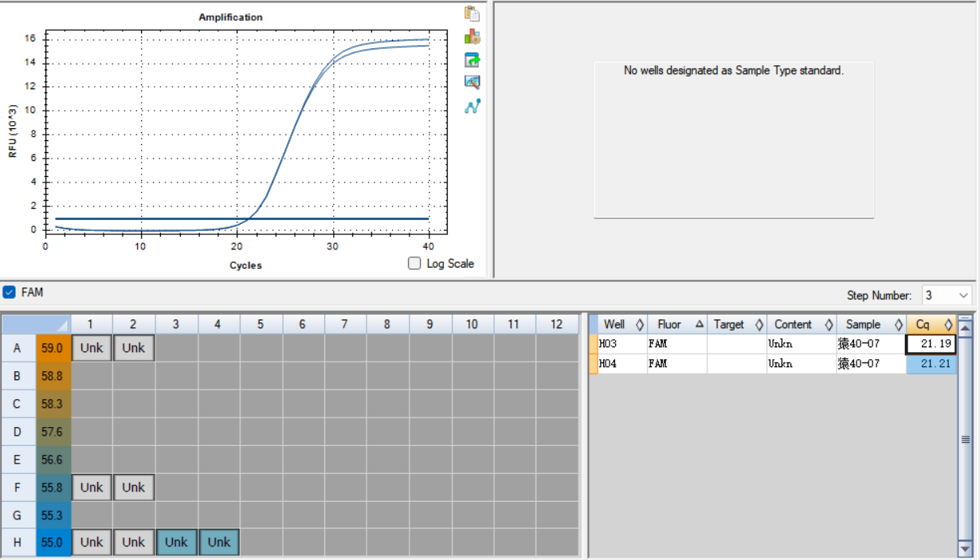Select plate column 2 header
Image resolution: width=980 pixels, height=560 pixels.
coord(134,324)
